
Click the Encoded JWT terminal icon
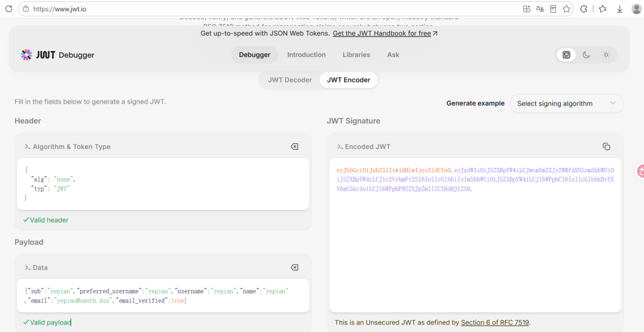(340, 147)
